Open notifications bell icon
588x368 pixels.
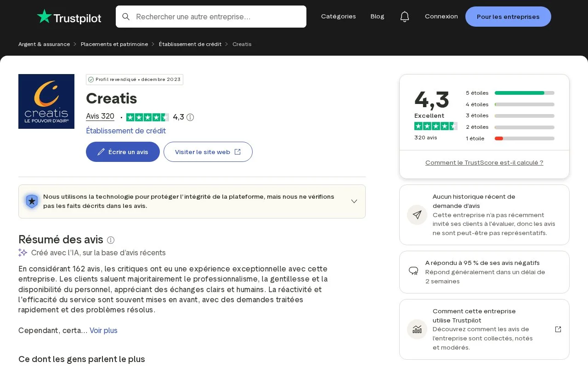pyautogui.click(x=405, y=17)
